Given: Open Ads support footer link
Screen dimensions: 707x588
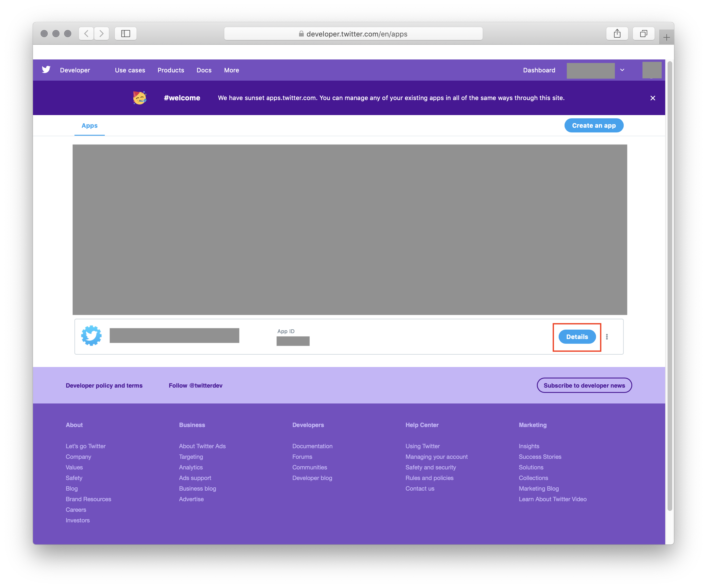Looking at the screenshot, I should coord(195,478).
